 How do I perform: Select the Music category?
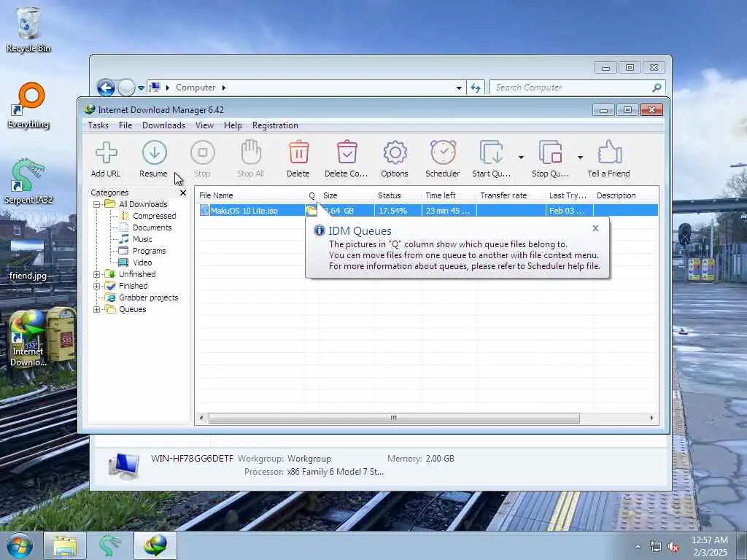(x=142, y=239)
